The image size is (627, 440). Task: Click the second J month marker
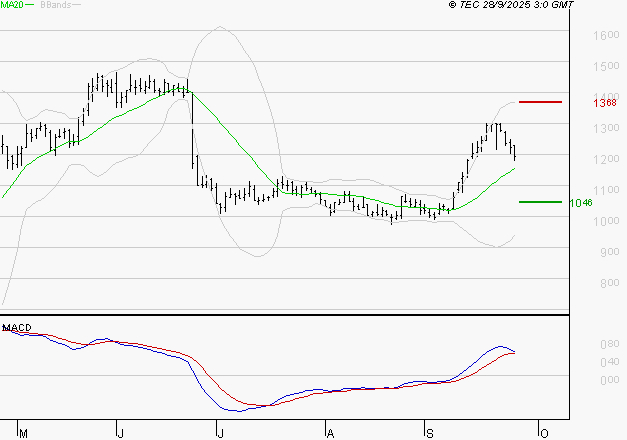pyautogui.click(x=220, y=434)
